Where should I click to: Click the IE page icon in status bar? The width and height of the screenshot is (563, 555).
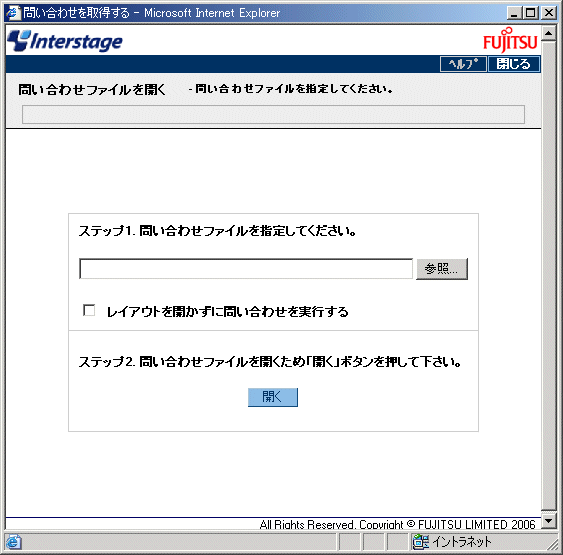click(13, 542)
